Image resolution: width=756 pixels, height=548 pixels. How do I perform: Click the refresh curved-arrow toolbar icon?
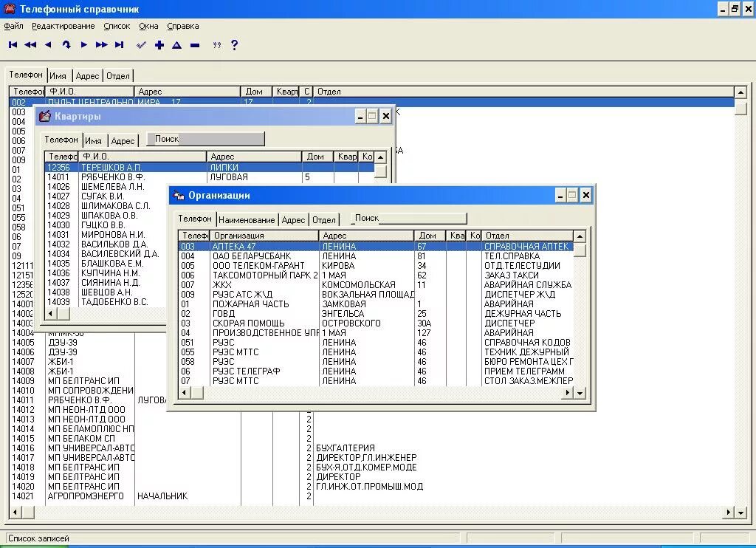[x=66, y=45]
